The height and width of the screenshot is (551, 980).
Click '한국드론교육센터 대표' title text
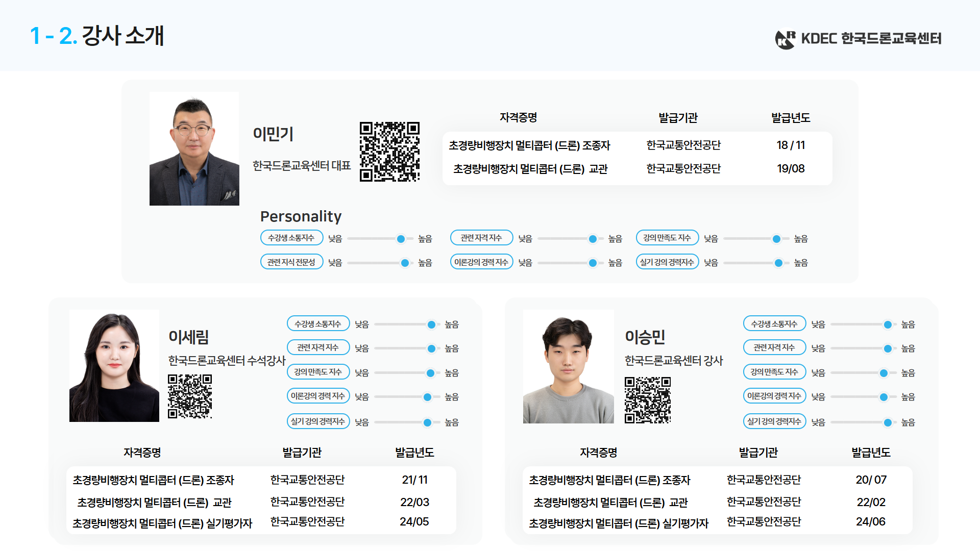[302, 165]
